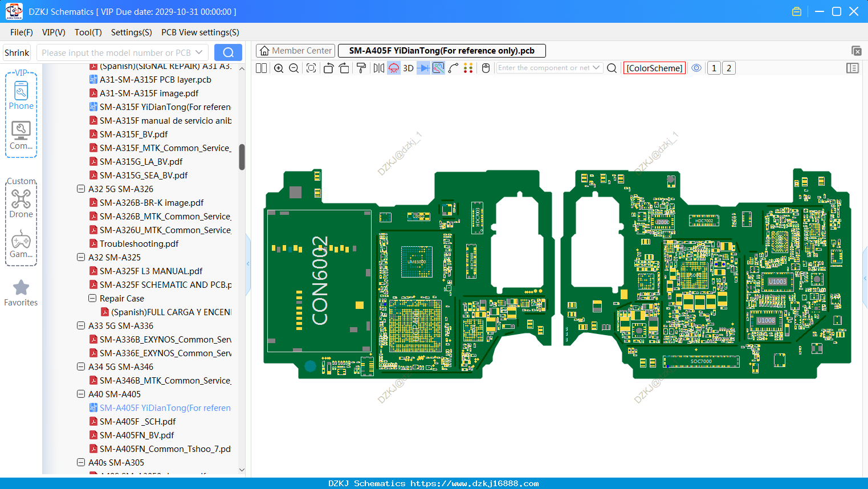
Task: Open PCB View settings(S) menu
Action: [x=200, y=32]
